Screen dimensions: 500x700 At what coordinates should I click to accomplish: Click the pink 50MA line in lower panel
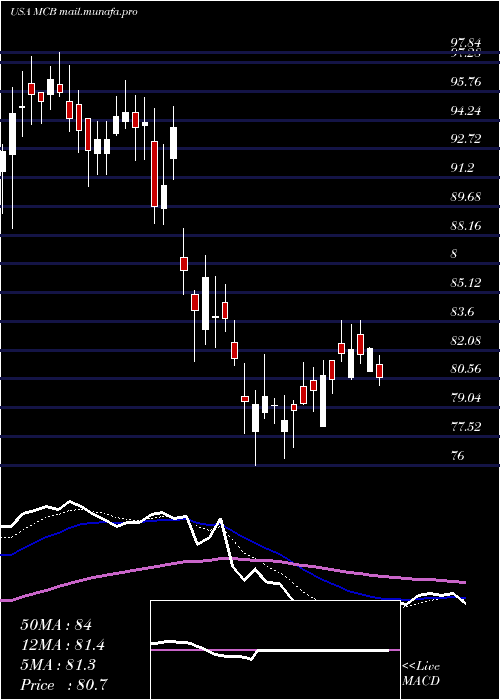pyautogui.click(x=232, y=560)
